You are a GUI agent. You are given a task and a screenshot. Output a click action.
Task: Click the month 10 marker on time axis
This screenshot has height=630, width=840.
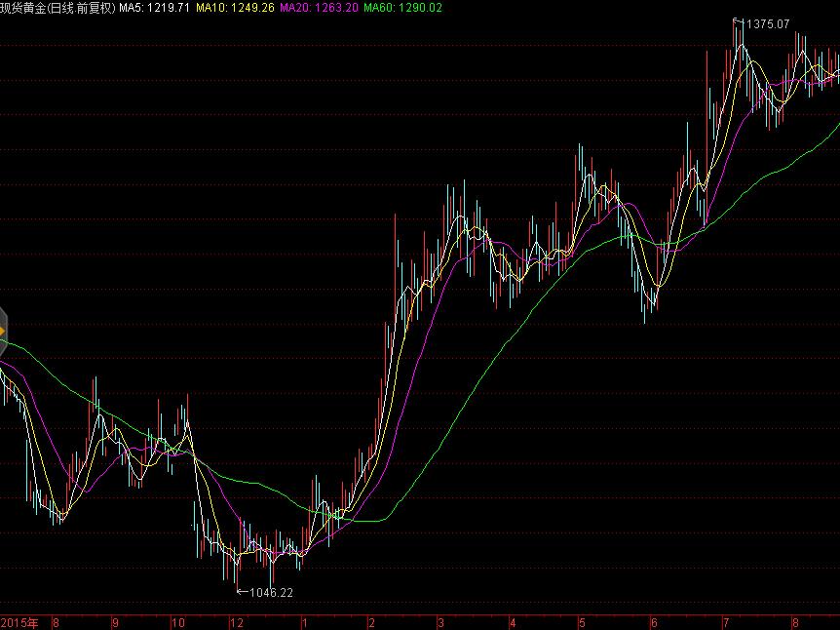(178, 623)
